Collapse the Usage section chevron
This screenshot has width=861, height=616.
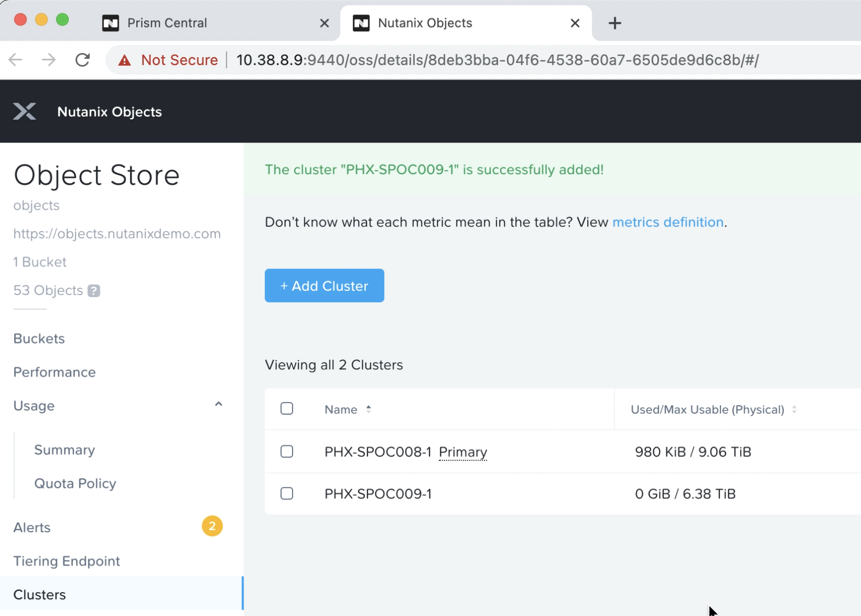click(219, 405)
